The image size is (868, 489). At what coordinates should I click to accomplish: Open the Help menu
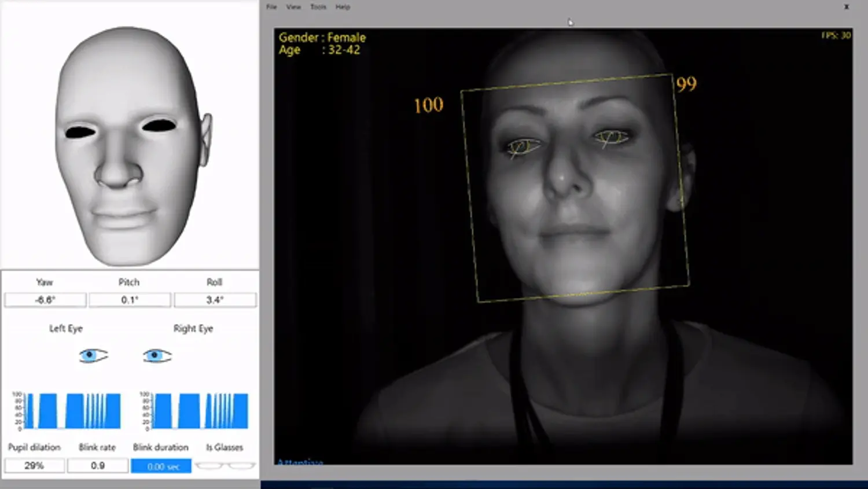point(343,7)
